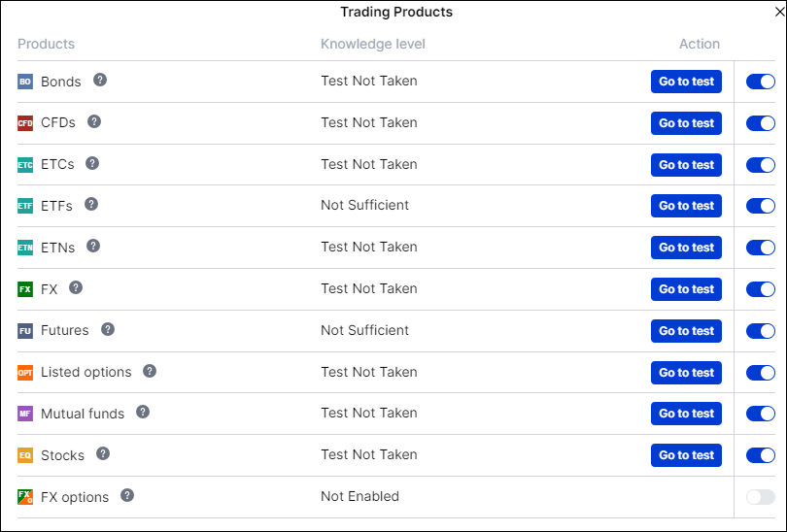The width and height of the screenshot is (787, 532).
Task: Click the help icon next to Bonds
Action: (x=100, y=81)
